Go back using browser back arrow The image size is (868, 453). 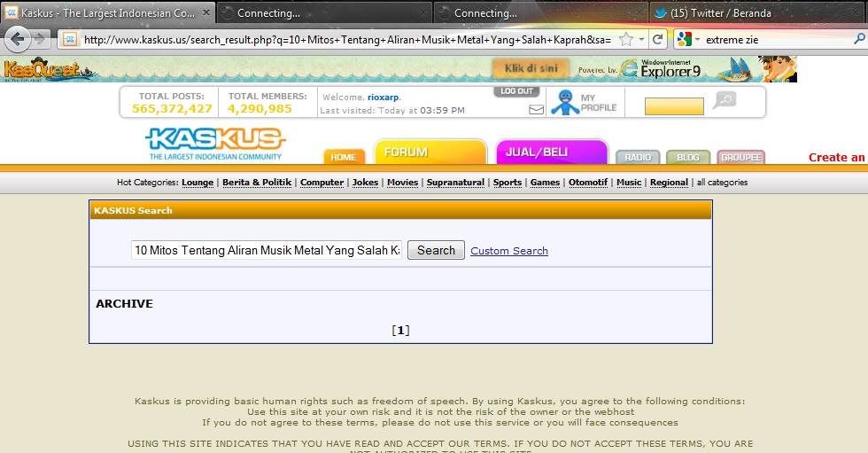point(17,39)
